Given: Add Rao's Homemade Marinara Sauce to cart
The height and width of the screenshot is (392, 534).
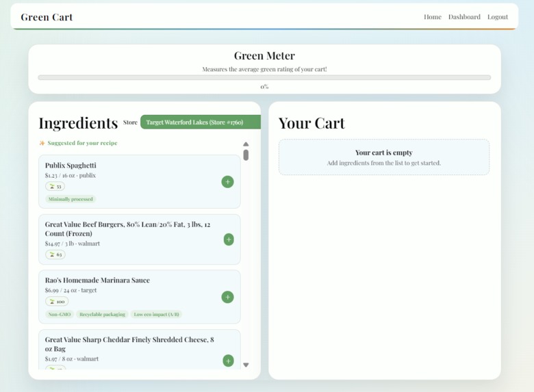Looking at the screenshot, I should coord(227,297).
